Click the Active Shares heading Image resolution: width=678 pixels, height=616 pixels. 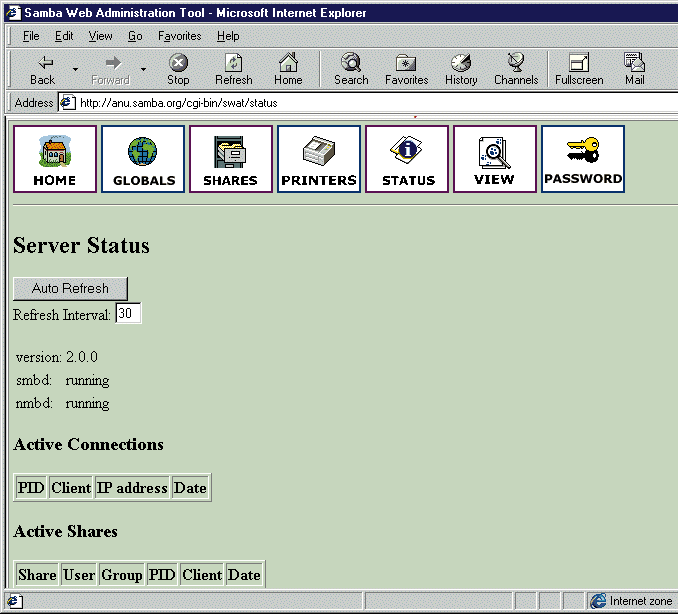(65, 531)
